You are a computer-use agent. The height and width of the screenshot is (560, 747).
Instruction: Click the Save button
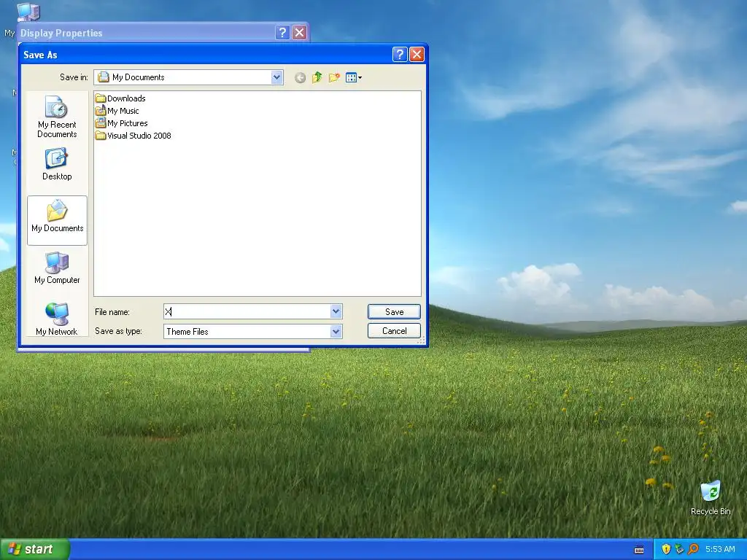pyautogui.click(x=394, y=312)
